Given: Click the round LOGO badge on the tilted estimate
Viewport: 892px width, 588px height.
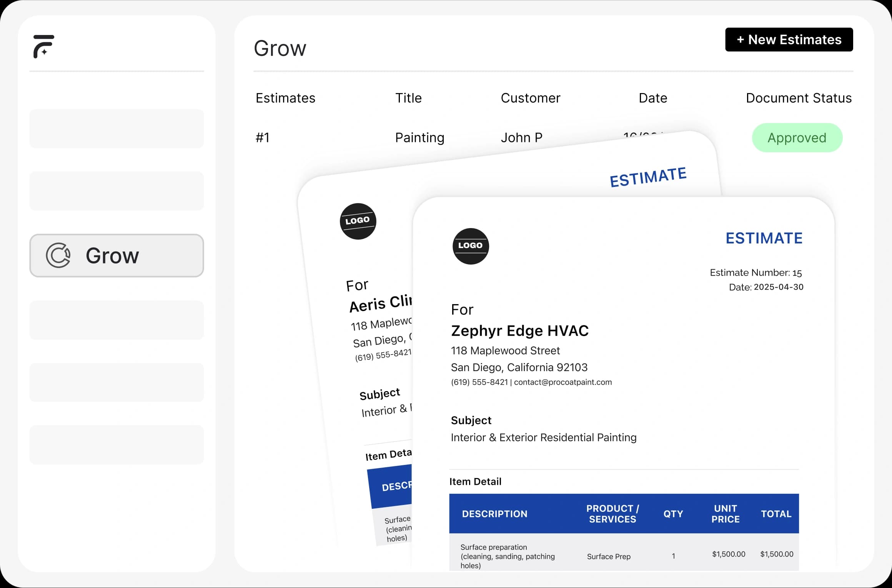Looking at the screenshot, I should tap(358, 221).
